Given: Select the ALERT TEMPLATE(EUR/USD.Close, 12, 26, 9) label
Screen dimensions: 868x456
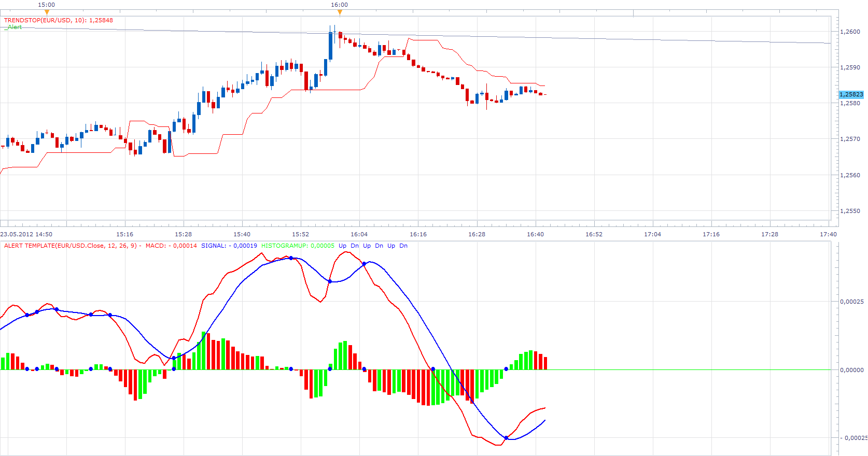Looking at the screenshot, I should (71, 246).
